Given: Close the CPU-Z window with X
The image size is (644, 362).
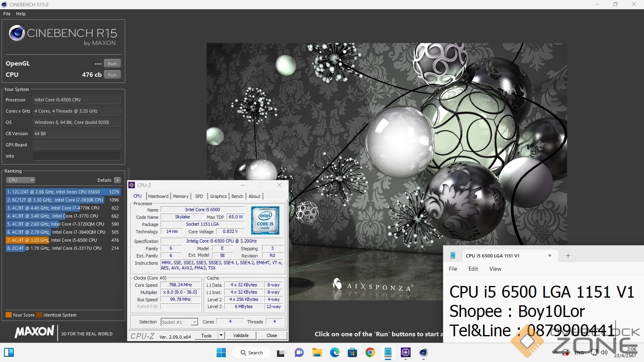Looking at the screenshot, I should (x=279, y=185).
